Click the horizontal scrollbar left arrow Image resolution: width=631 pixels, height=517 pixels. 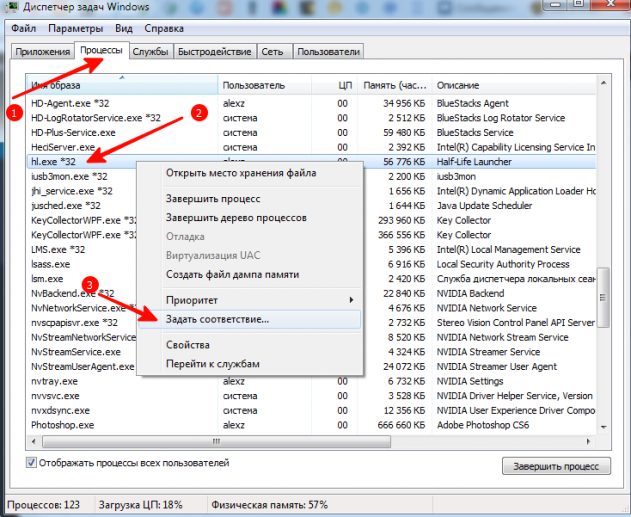point(34,441)
